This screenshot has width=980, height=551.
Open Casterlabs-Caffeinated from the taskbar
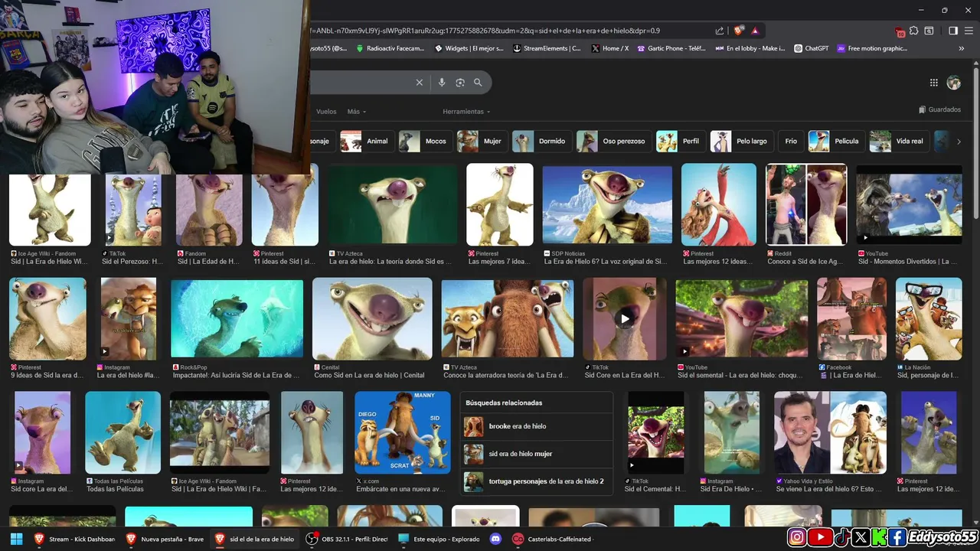coord(551,539)
